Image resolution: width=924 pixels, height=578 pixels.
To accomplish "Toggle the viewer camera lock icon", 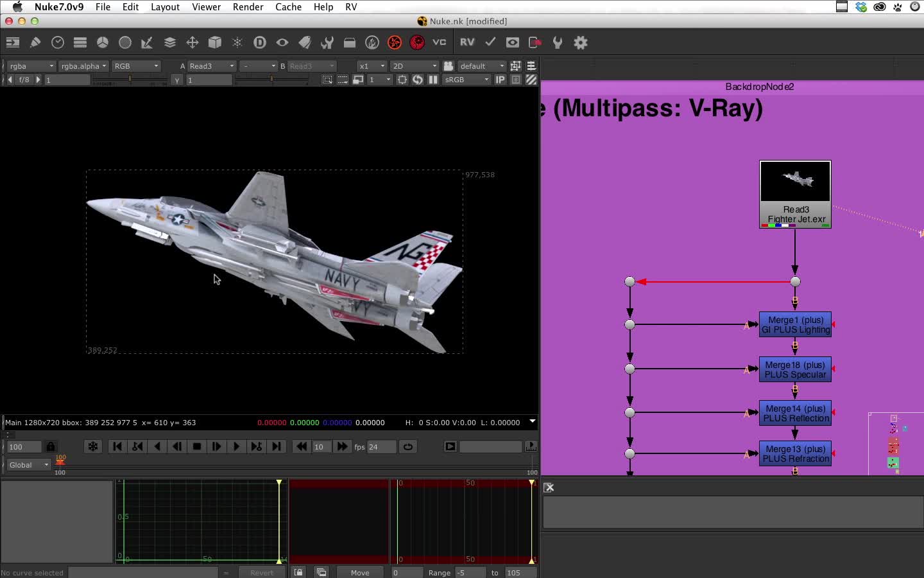I will (449, 66).
